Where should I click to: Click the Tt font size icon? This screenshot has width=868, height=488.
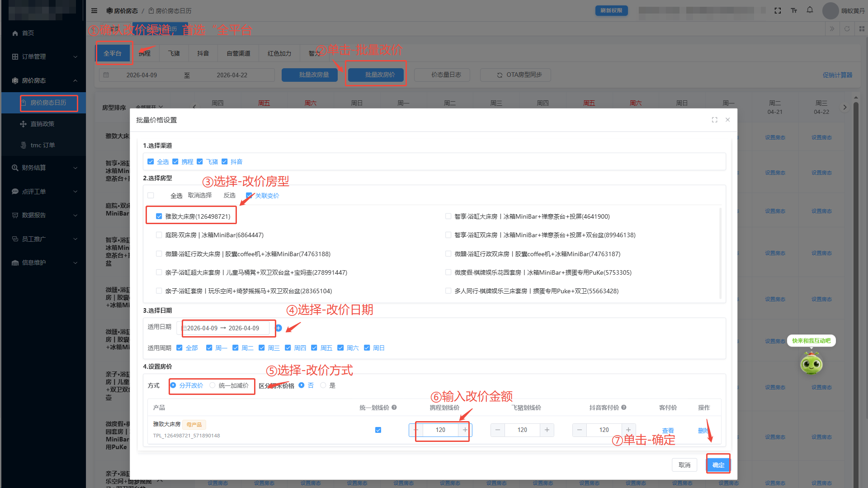tap(794, 10)
